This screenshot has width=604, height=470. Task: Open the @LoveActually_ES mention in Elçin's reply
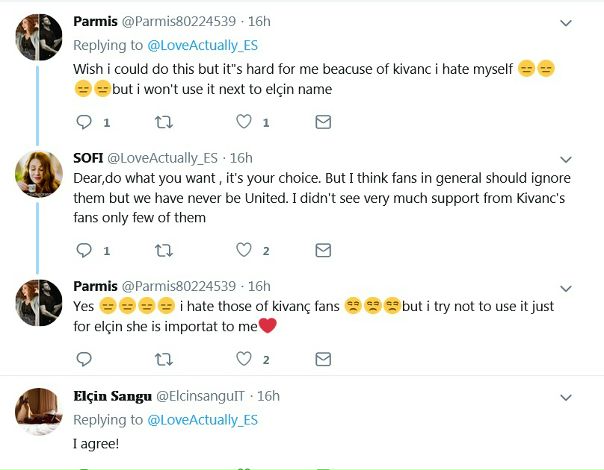(203, 420)
